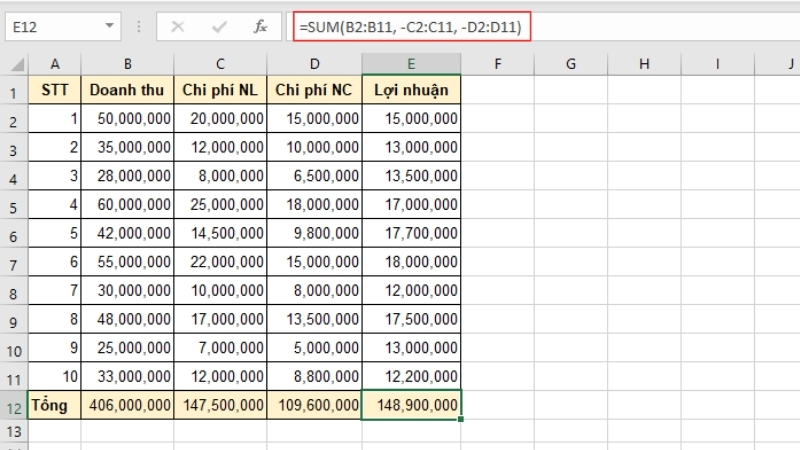Select the row 1 header
Screen dimensions: 800x450
click(14, 90)
